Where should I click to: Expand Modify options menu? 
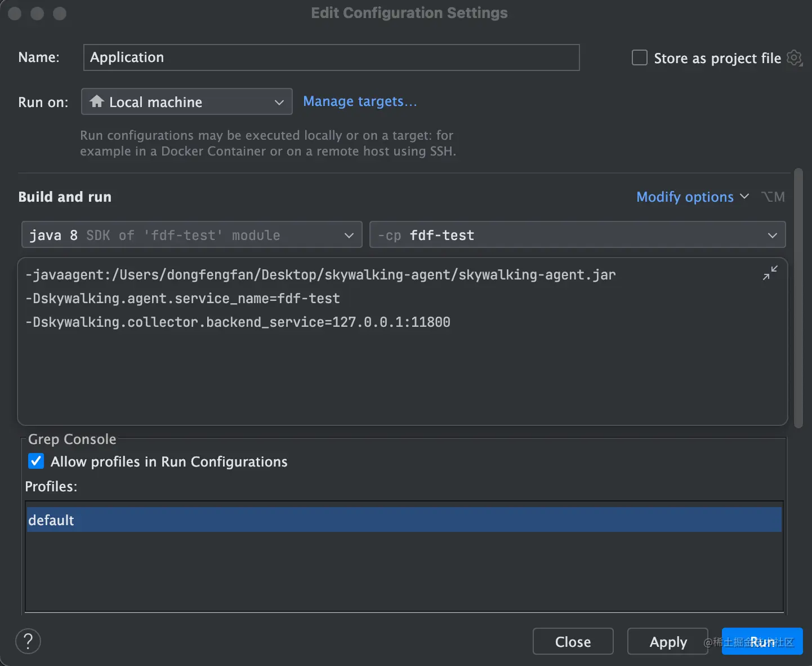coord(692,197)
